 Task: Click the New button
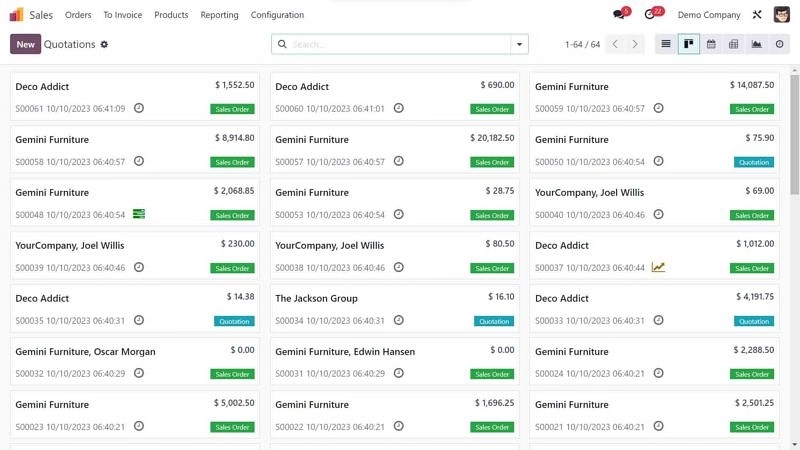click(x=26, y=44)
